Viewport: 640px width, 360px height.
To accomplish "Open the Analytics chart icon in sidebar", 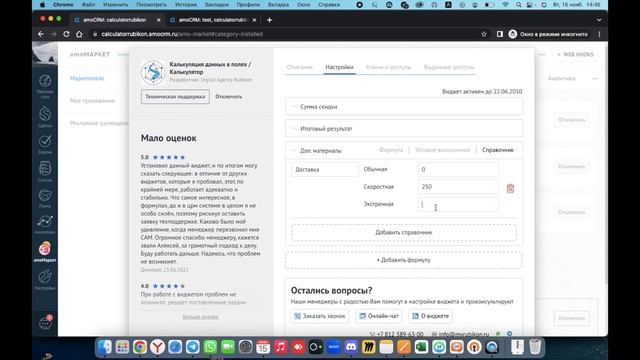I will (45, 221).
